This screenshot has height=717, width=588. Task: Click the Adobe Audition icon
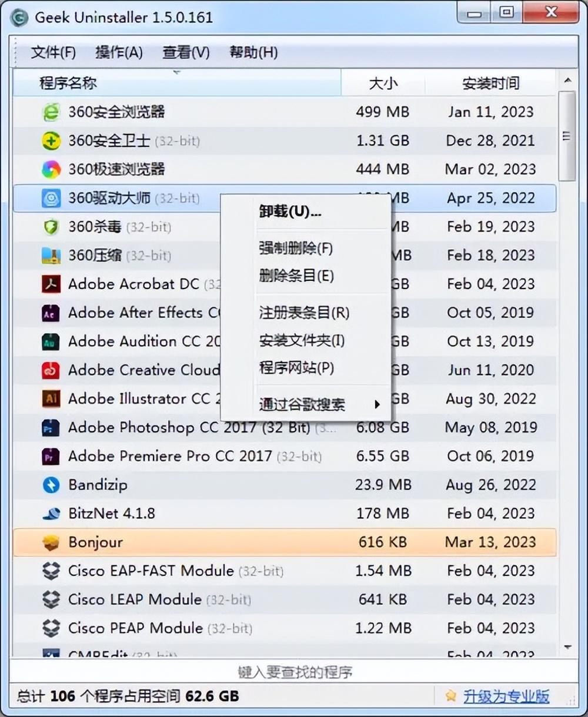(51, 341)
